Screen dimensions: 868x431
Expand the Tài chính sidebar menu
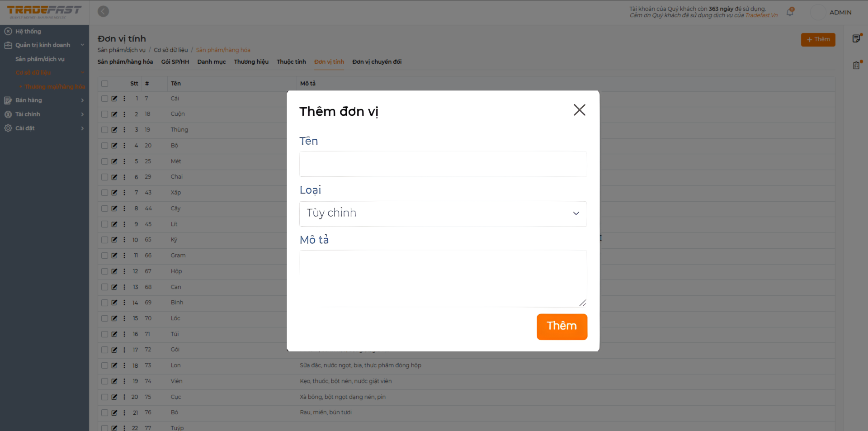pos(44,114)
